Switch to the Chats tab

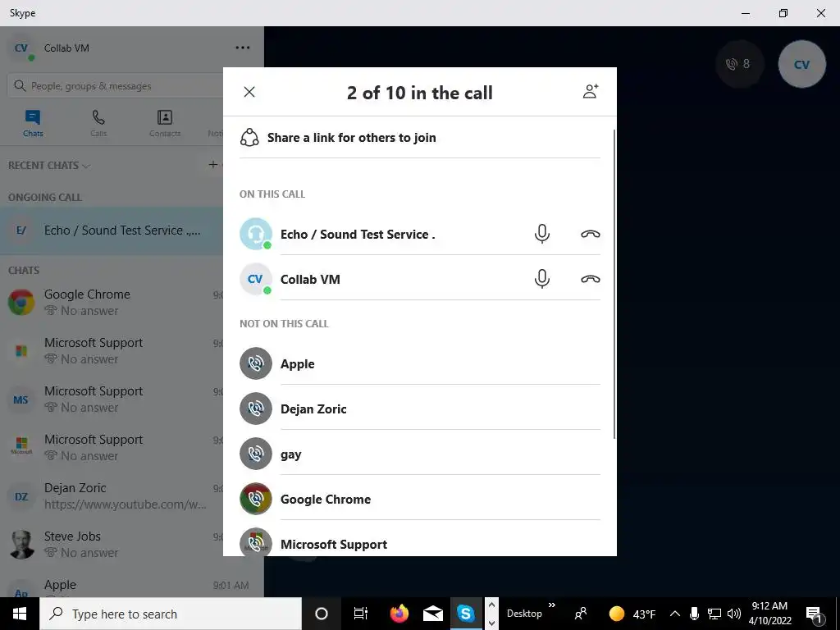point(33,123)
